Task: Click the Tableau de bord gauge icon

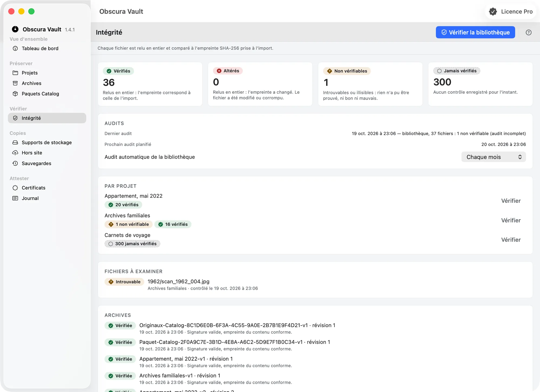Action: 15,48
